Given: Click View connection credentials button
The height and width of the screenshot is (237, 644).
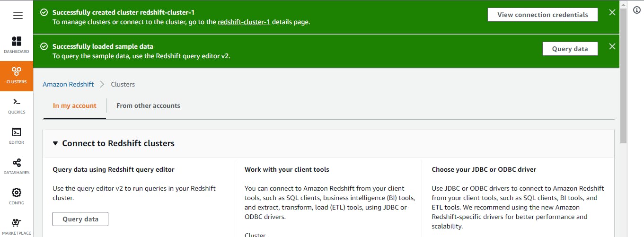Looking at the screenshot, I should tap(542, 15).
